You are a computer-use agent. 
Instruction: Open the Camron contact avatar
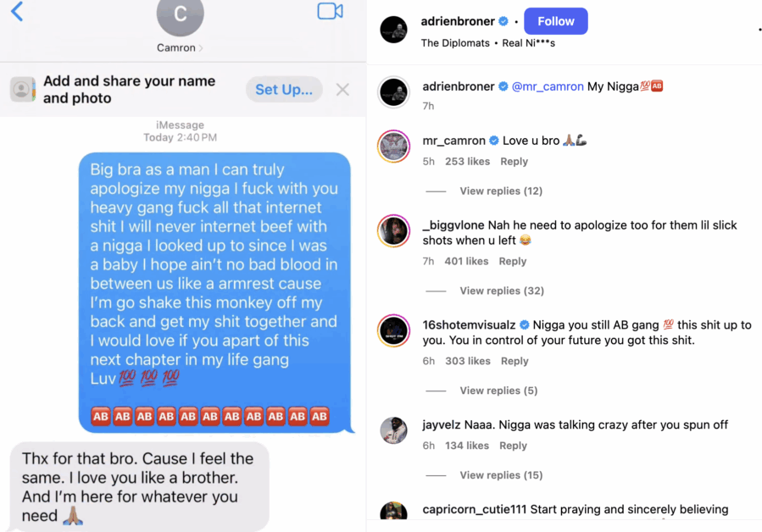180,14
